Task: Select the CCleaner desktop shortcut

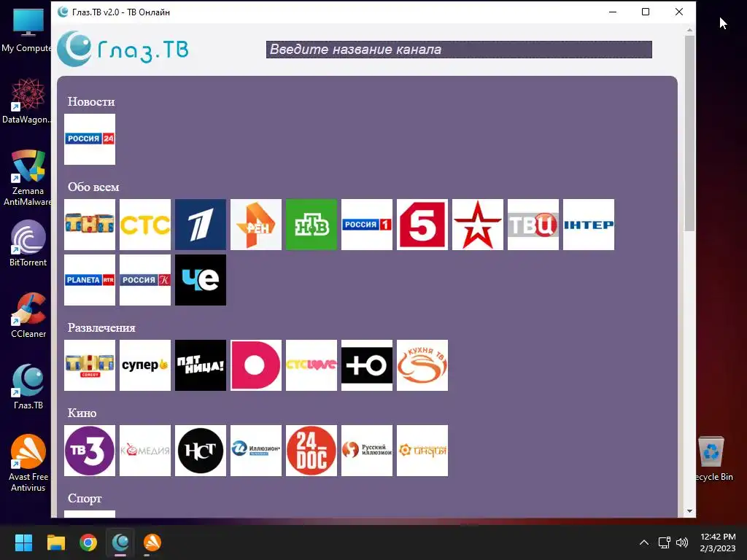Action: point(28,315)
